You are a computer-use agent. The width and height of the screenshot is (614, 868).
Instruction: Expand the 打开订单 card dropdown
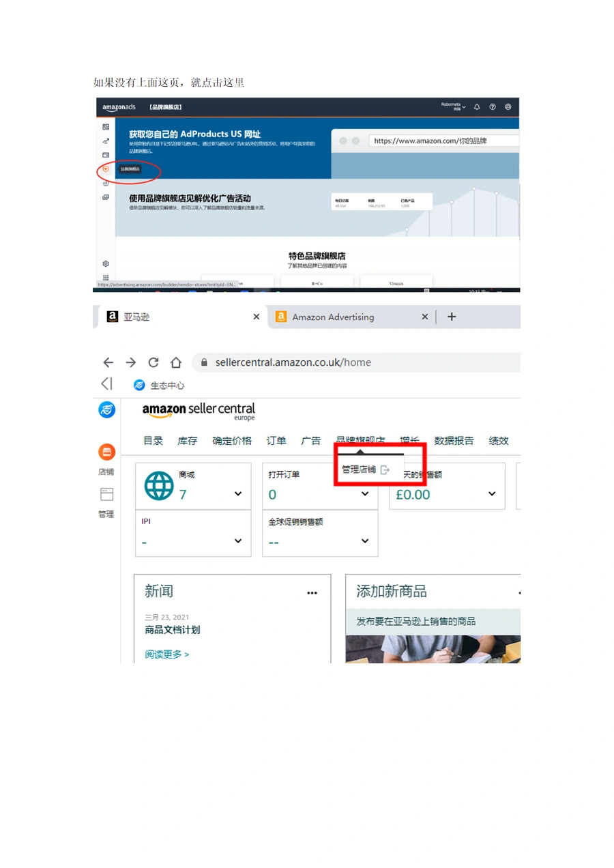(x=365, y=494)
